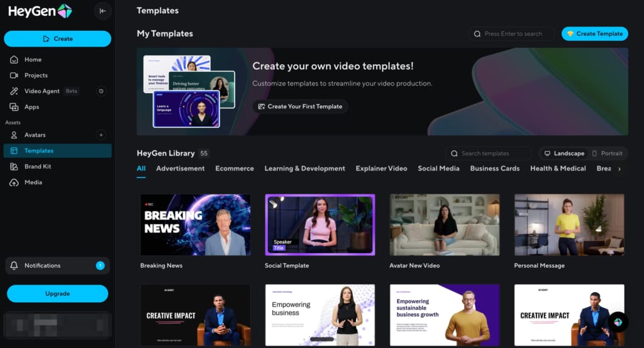Click the Breaking News caption text
This screenshot has width=644, height=348.
point(162,266)
